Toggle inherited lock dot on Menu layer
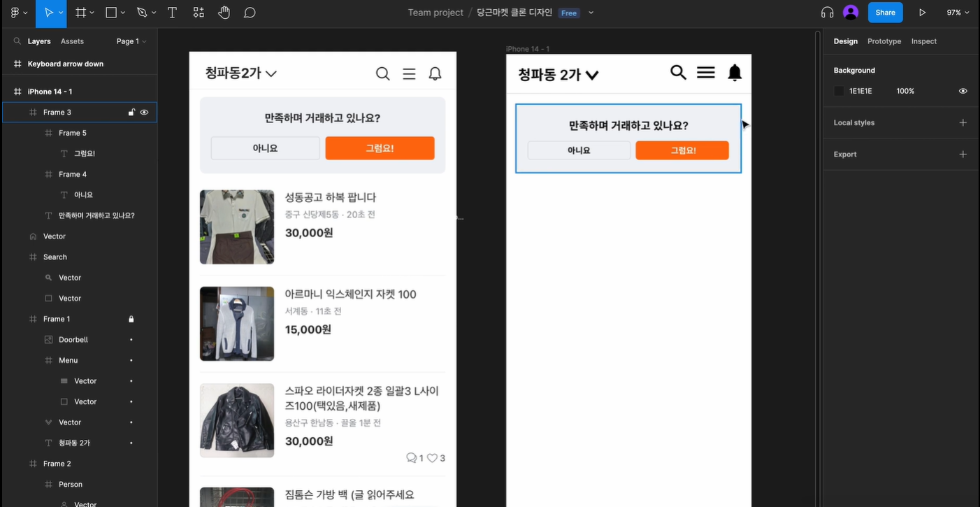980x507 pixels. 131,360
